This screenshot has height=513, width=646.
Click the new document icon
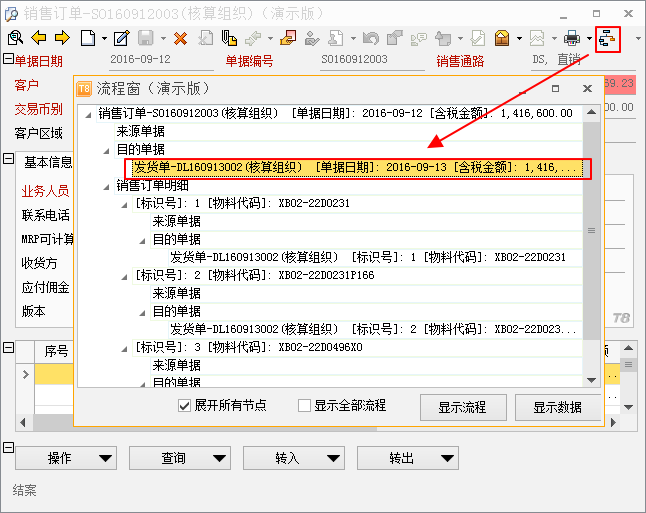click(88, 38)
